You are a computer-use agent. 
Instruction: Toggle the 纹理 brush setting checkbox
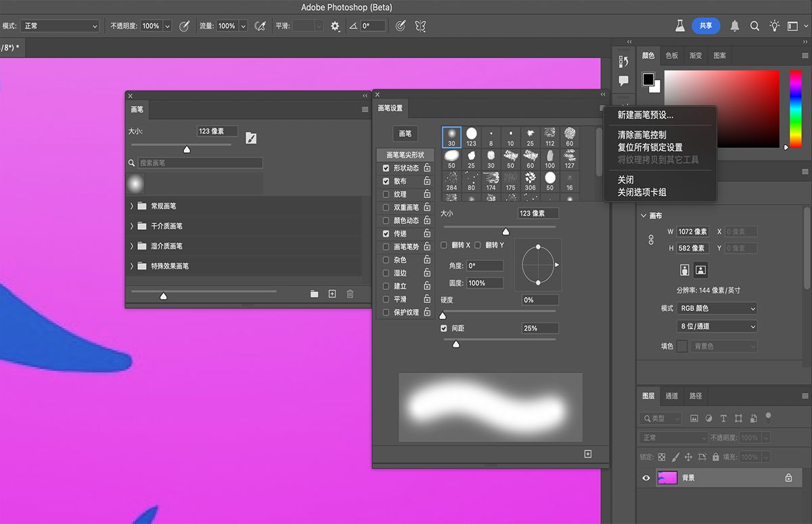tap(386, 194)
